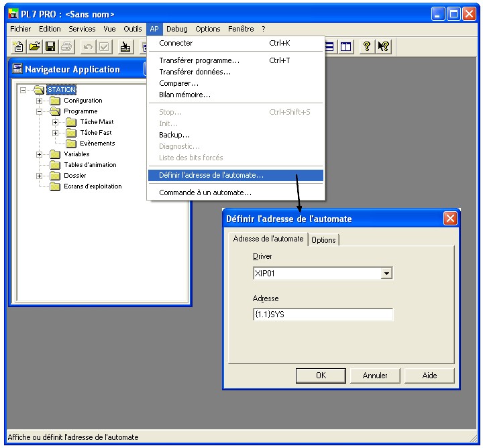Click the Variables folder icon
The image size is (483, 448).
55,154
